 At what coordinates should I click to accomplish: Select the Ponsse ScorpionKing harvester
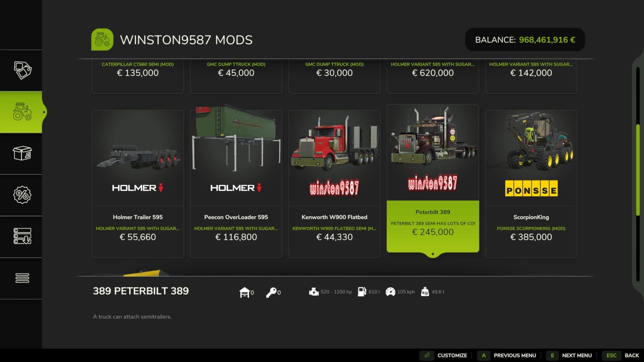[x=531, y=184]
